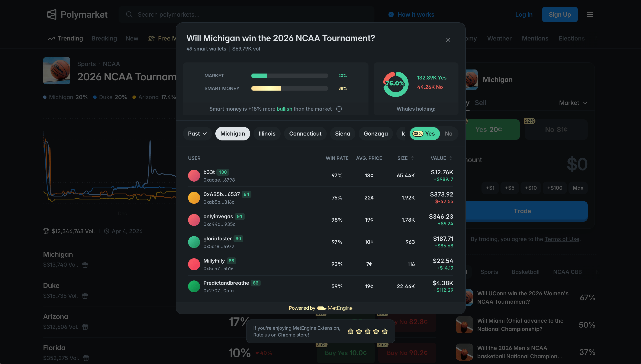Image resolution: width=641 pixels, height=364 pixels.
Task: Click 0xAB5b...6537 orange avatar
Action: click(194, 198)
